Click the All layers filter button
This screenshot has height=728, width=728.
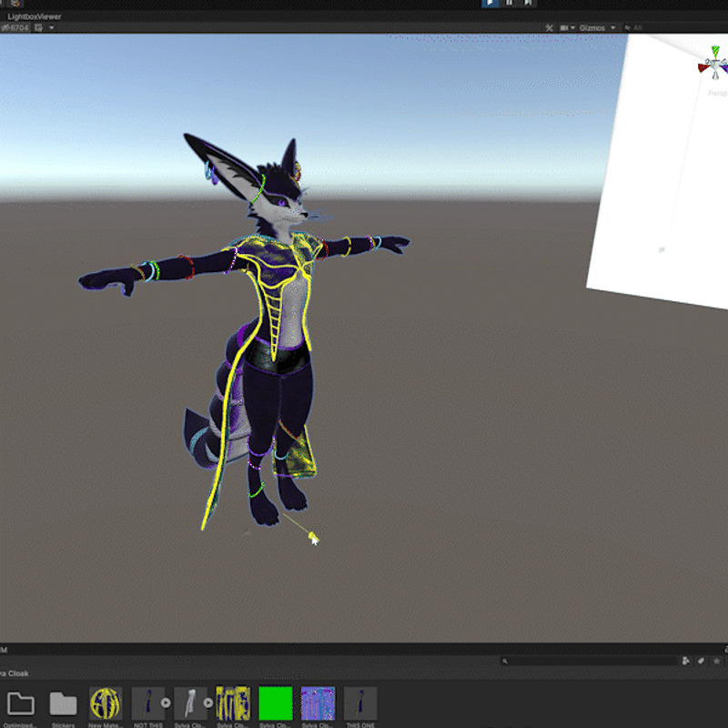pyautogui.click(x=637, y=28)
